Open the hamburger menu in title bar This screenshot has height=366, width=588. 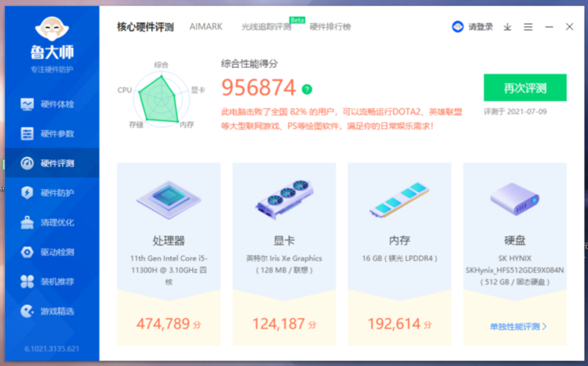528,27
